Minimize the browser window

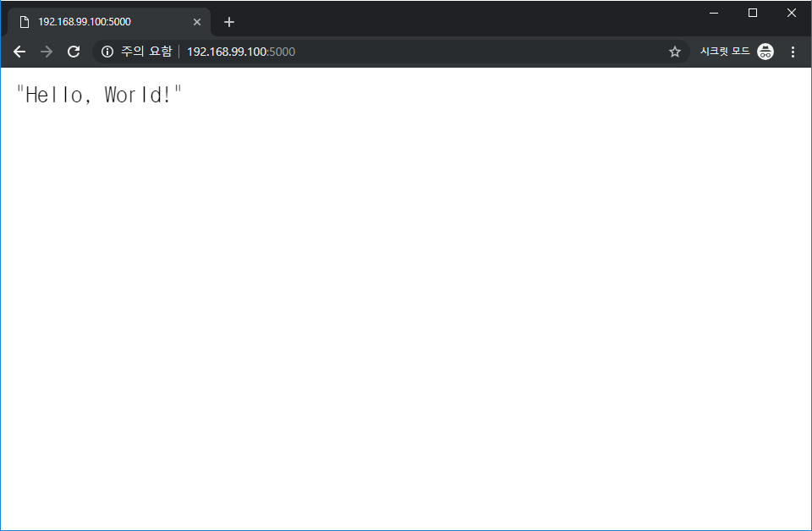[713, 13]
